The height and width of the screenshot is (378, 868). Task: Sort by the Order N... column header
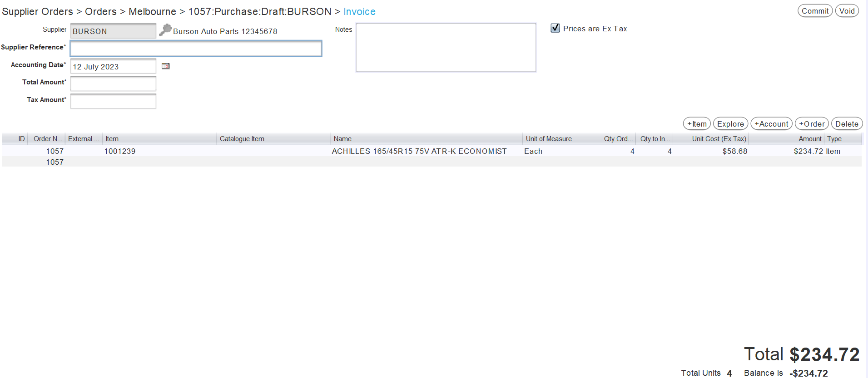47,139
